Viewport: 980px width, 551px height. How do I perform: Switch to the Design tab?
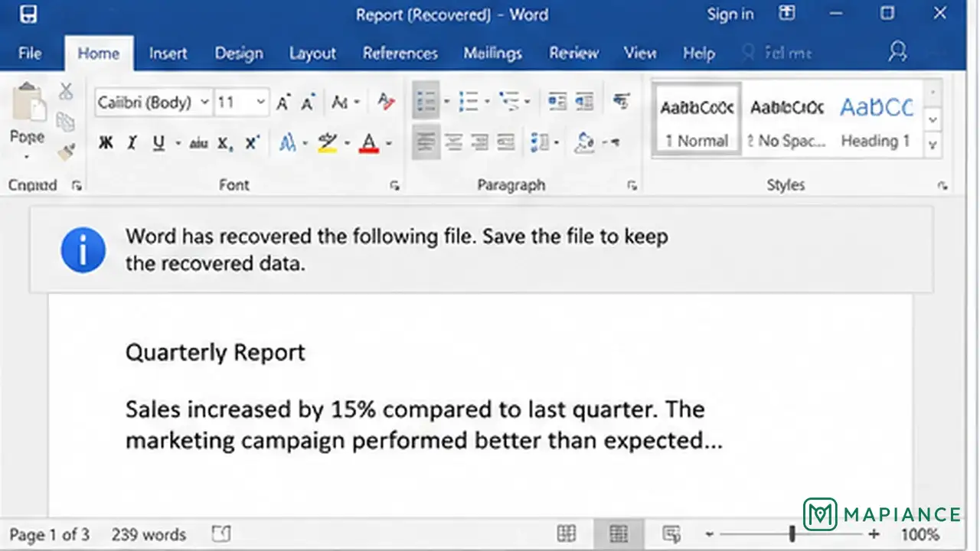click(x=239, y=54)
